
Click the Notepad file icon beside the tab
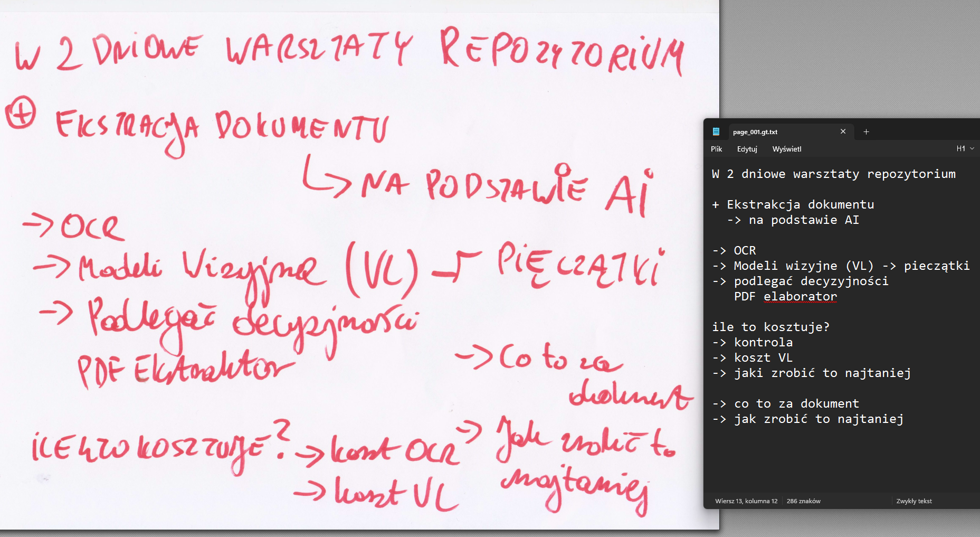716,131
